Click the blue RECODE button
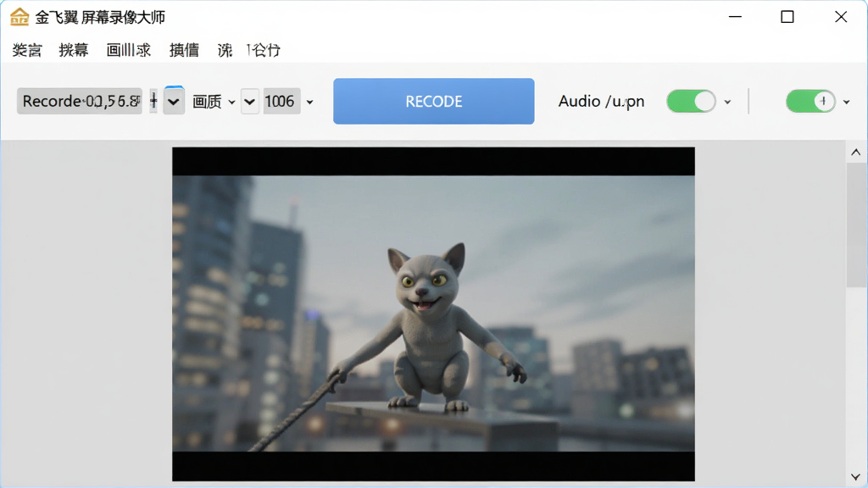Image resolution: width=868 pixels, height=488 pixels. tap(433, 102)
